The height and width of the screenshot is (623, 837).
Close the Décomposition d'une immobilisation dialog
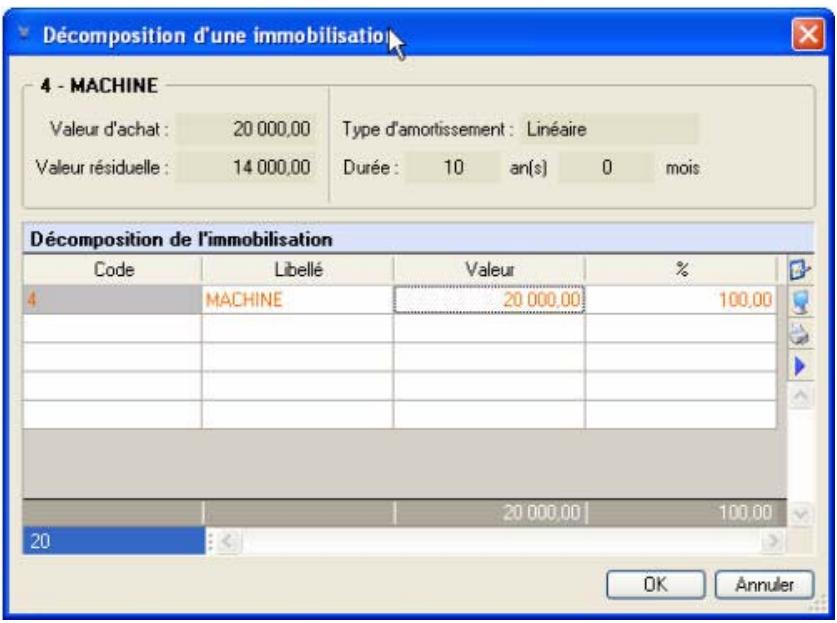(808, 35)
